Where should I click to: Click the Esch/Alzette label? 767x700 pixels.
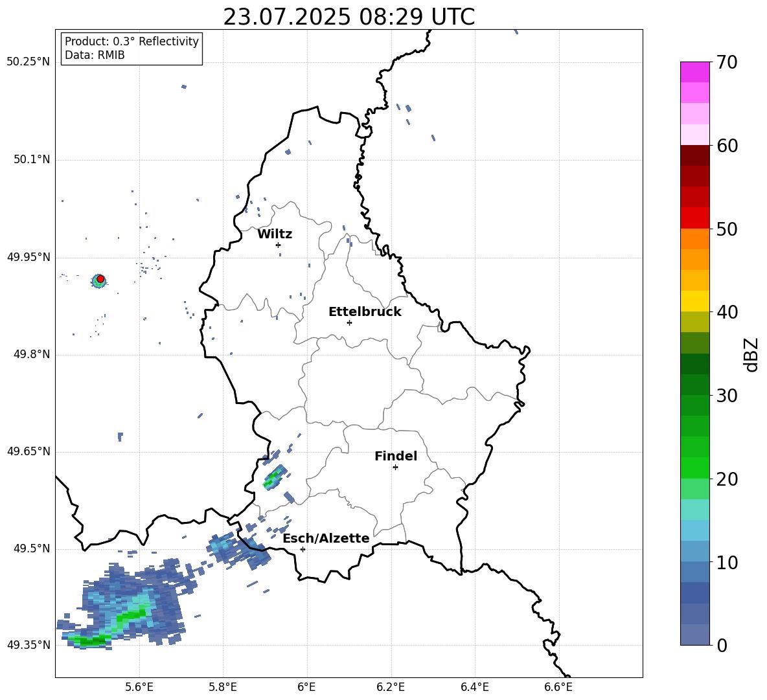tap(326, 538)
